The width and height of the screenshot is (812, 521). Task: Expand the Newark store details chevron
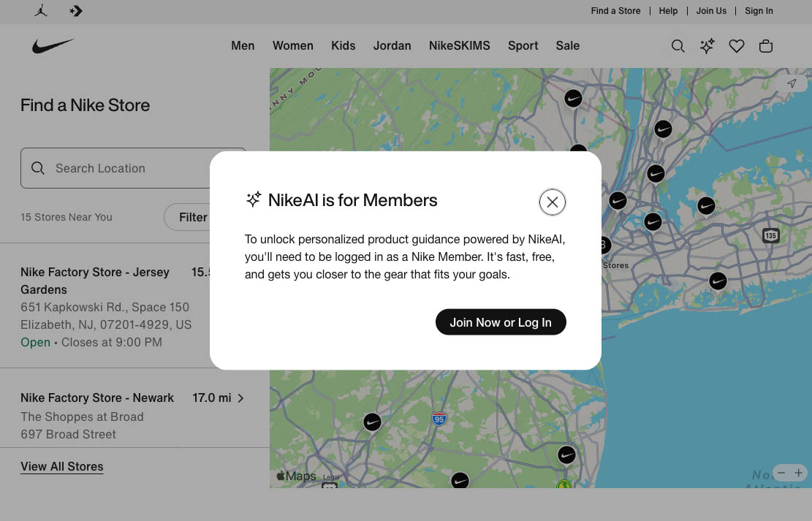pos(240,398)
